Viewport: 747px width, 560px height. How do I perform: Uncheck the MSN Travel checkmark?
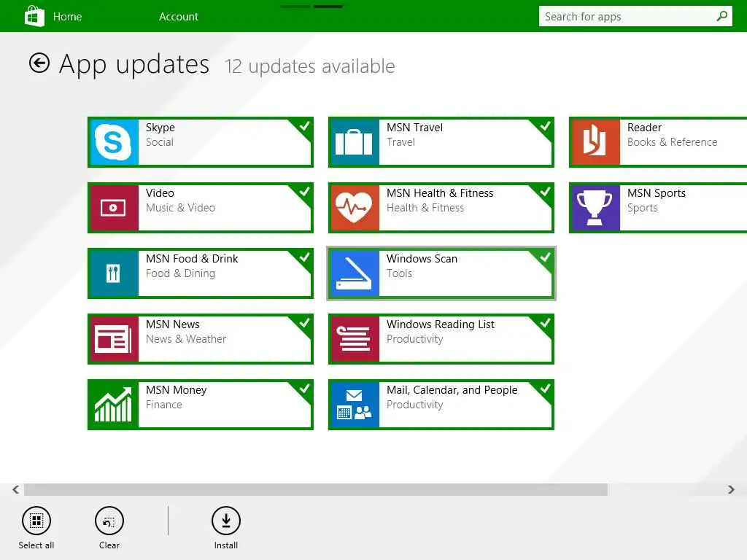click(x=545, y=126)
